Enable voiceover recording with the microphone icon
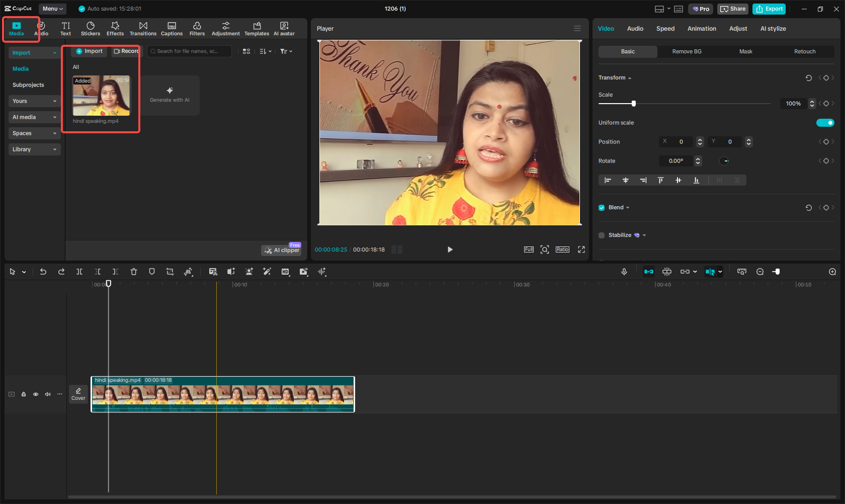This screenshot has width=845, height=504. [624, 272]
